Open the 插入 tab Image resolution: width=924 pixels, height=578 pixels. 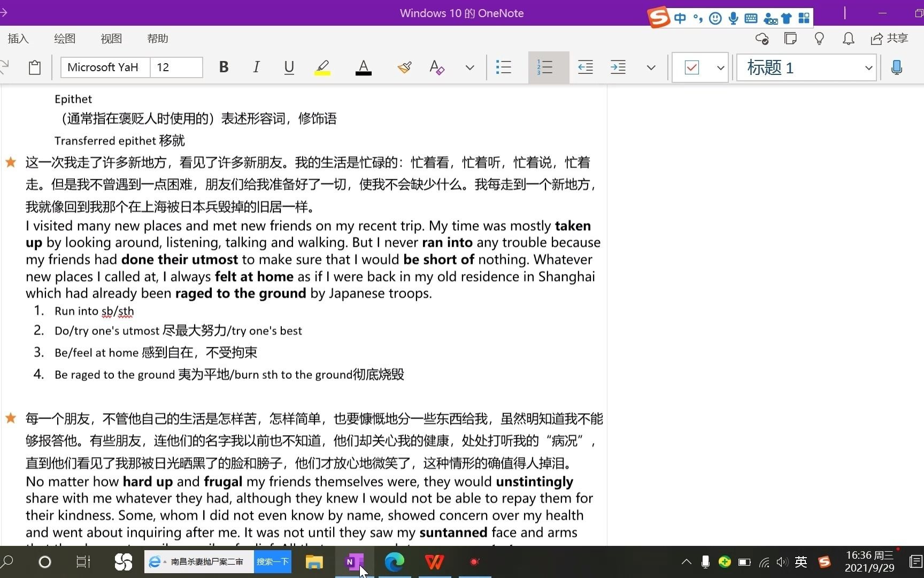tap(18, 39)
